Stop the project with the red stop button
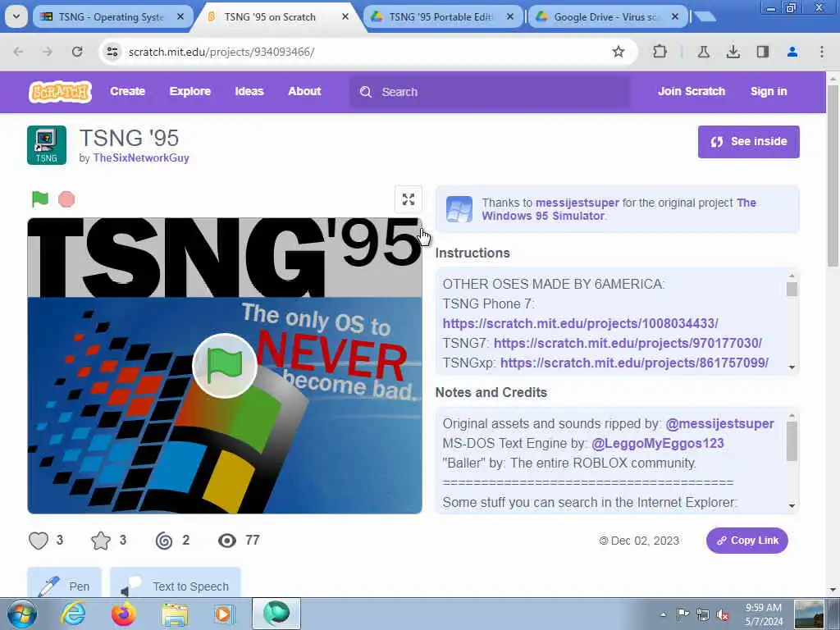This screenshot has width=840, height=630. pyautogui.click(x=66, y=199)
